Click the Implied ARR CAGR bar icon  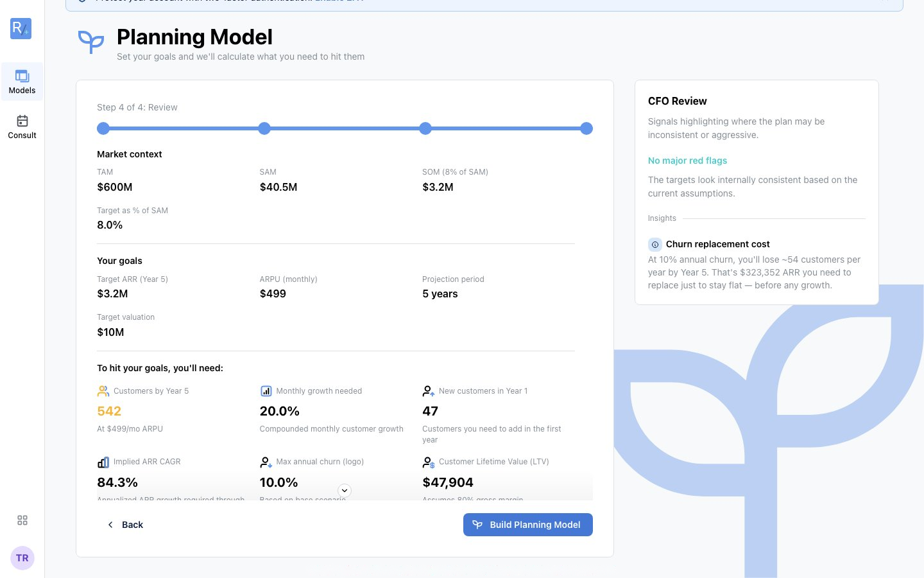(x=103, y=462)
